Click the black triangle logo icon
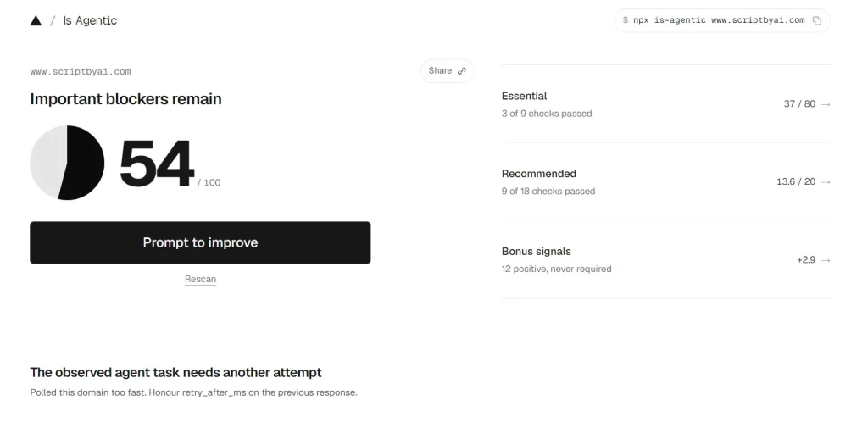 (x=36, y=21)
